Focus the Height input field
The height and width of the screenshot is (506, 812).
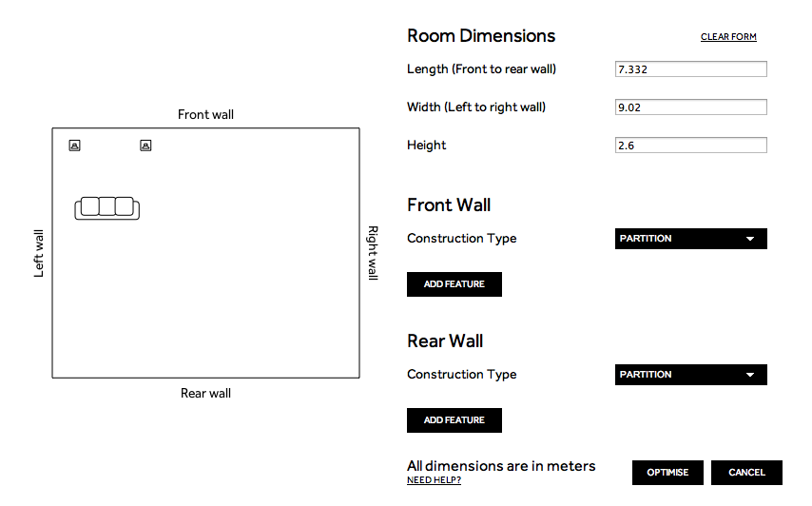pyautogui.click(x=691, y=145)
